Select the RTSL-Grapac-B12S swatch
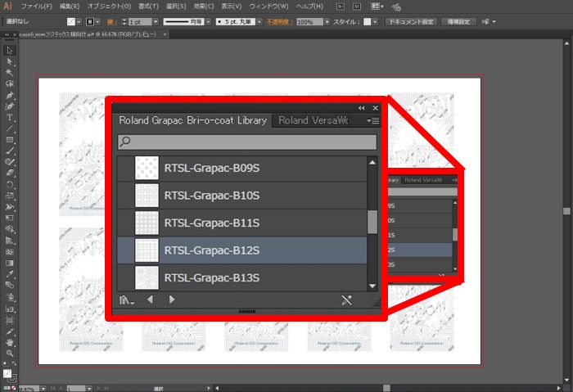Image resolution: width=573 pixels, height=392 pixels. coord(242,250)
